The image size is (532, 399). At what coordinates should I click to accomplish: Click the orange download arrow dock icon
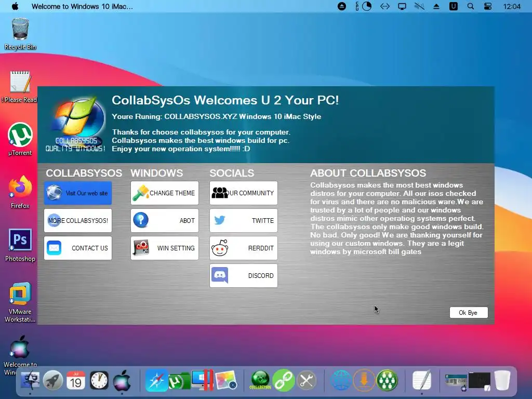pyautogui.click(x=364, y=380)
